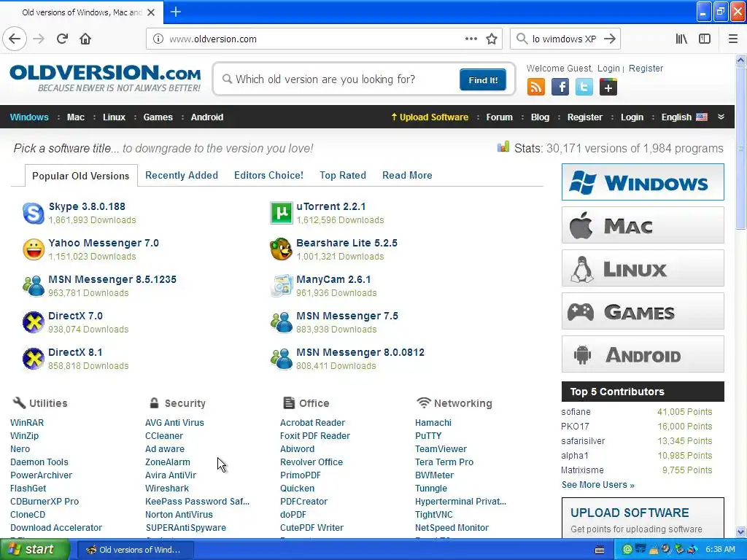Open page actions three-dots menu
Viewport: 747px width, 560px height.
[x=471, y=39]
